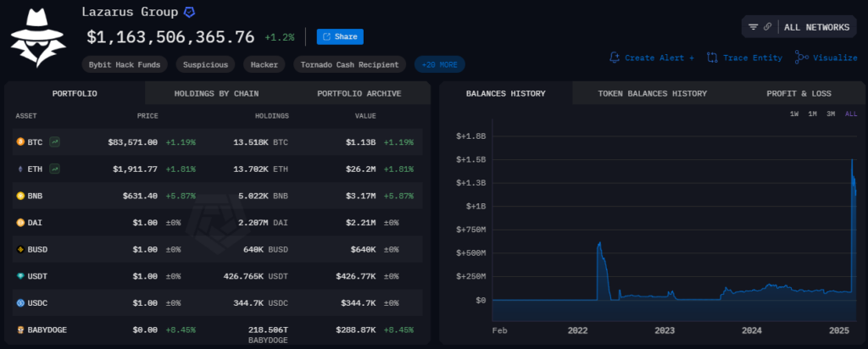Set chart range to 1W
The image size is (868, 349).
tap(794, 114)
